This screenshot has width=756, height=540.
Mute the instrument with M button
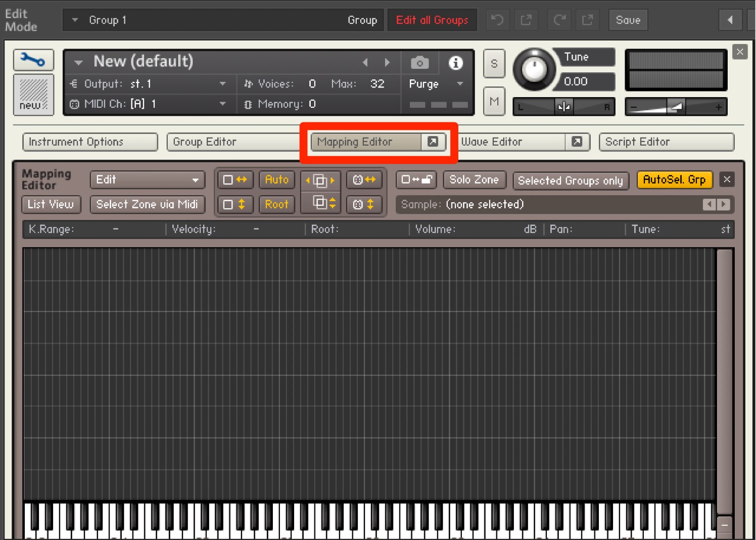[494, 101]
